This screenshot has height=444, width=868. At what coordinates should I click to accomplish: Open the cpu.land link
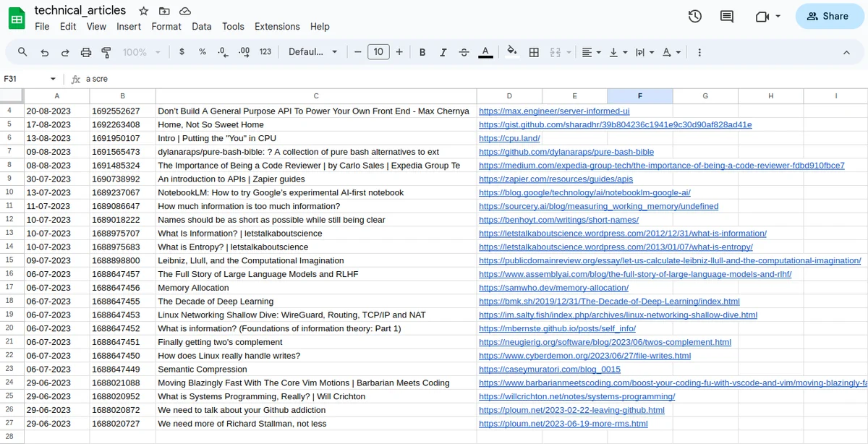pos(509,138)
